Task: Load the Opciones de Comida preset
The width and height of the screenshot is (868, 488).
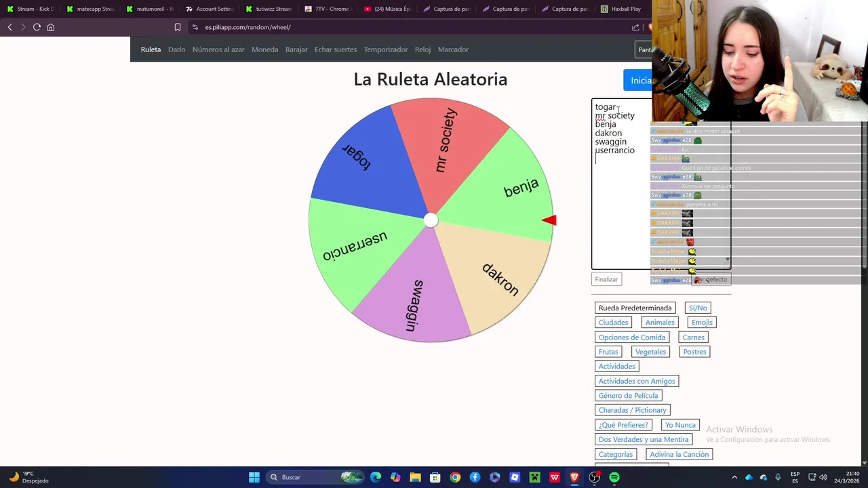Action: coord(632,338)
